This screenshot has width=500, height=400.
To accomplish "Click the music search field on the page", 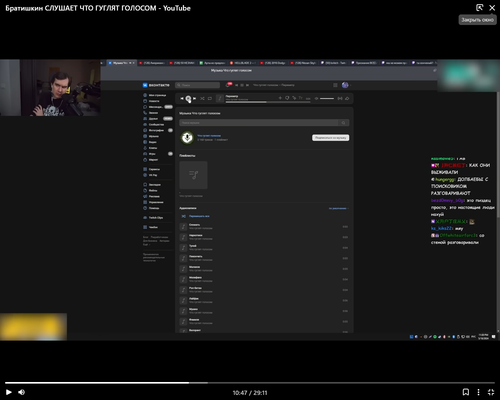I will (x=264, y=123).
